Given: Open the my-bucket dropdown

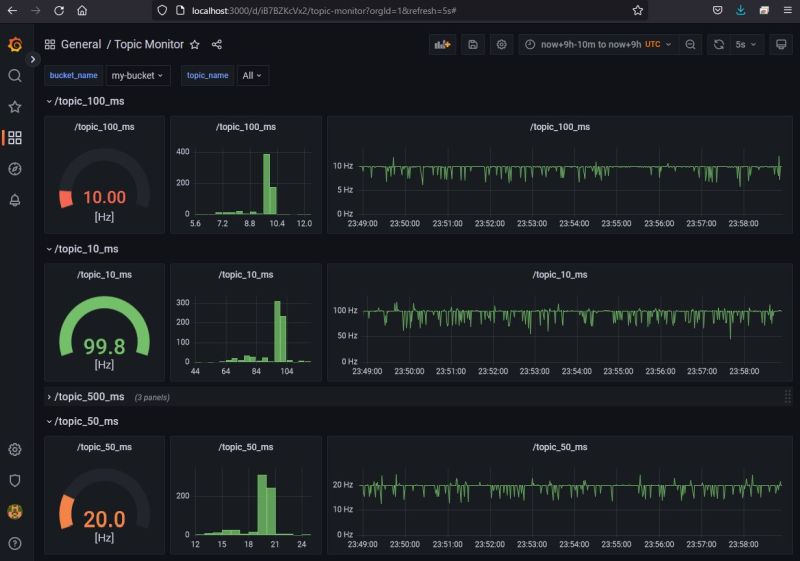Looking at the screenshot, I should pos(137,75).
